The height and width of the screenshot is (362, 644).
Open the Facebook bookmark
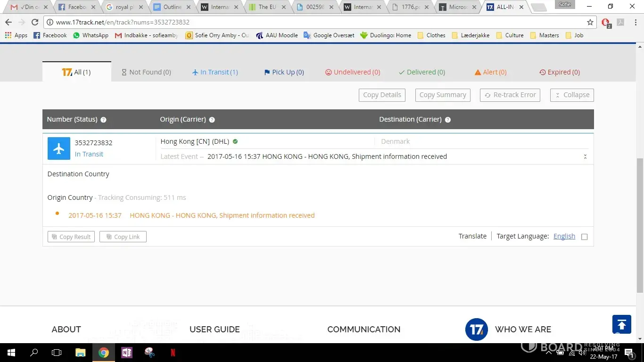pos(50,35)
